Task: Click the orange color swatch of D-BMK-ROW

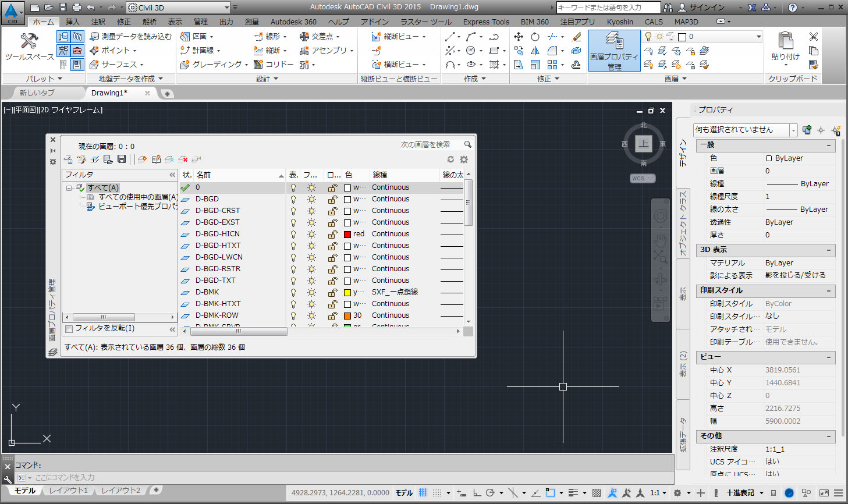Action: pos(347,315)
